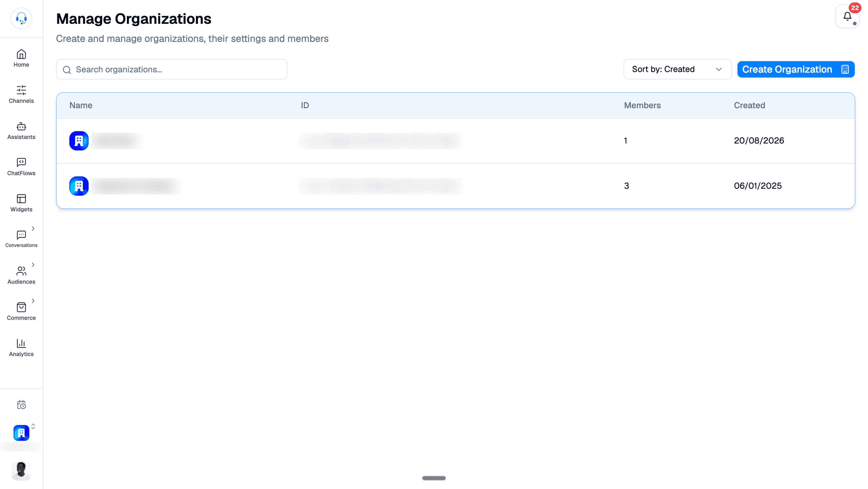Go to Home in sidebar
868x489 pixels.
21,58
